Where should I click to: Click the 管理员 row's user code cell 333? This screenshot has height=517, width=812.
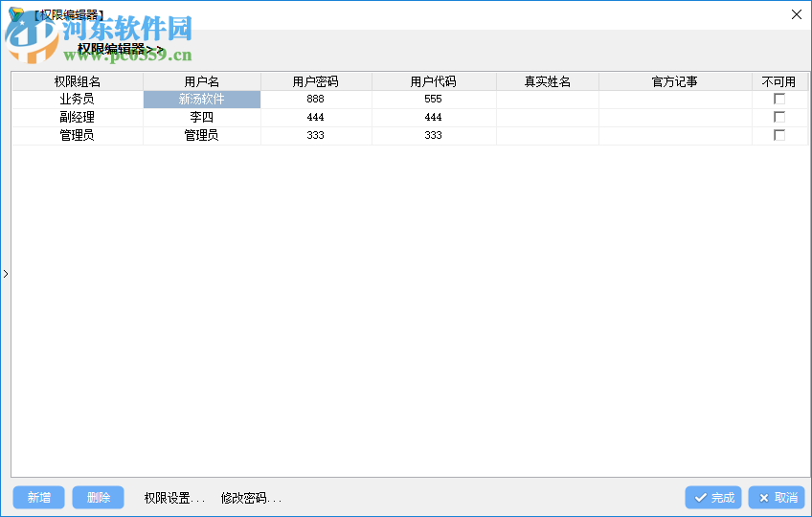click(x=434, y=135)
